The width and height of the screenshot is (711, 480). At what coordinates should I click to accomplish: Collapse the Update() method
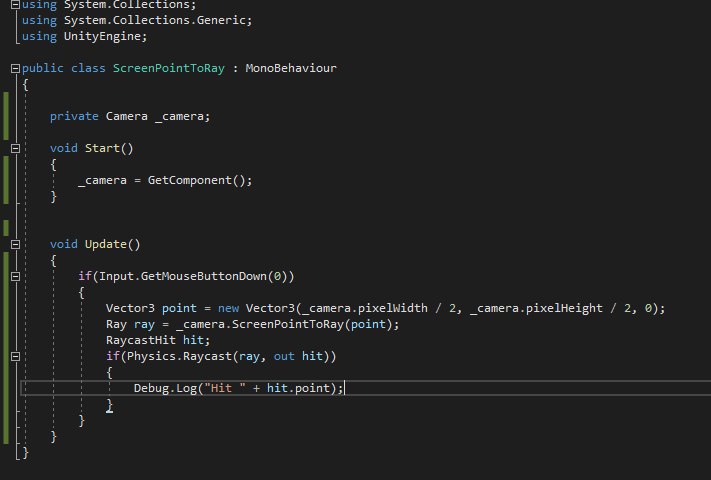click(x=15, y=244)
